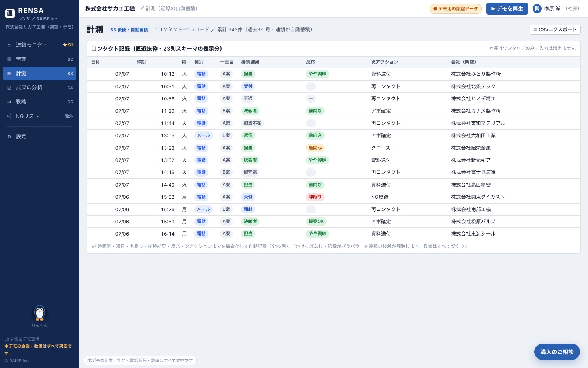Click the 開封 result tag

[248, 209]
